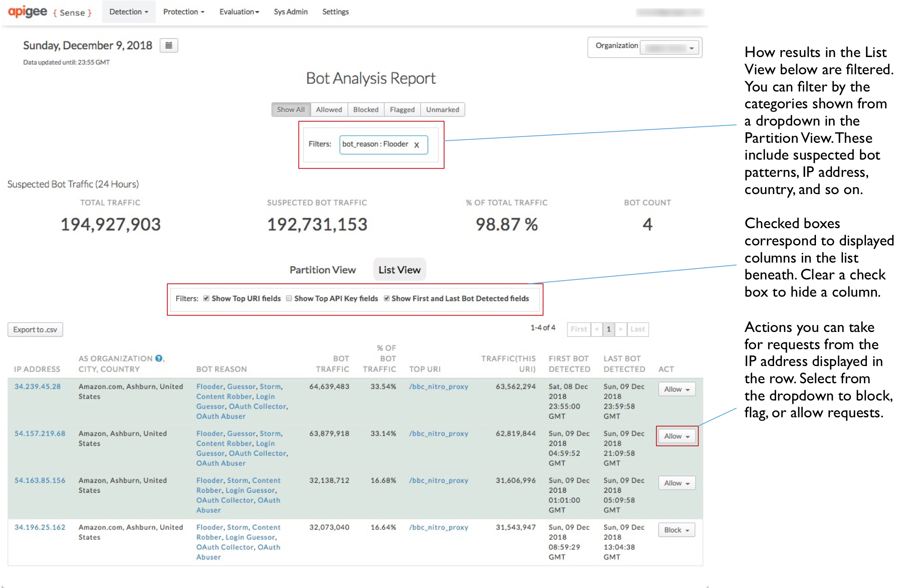
Task: Click the Export to .csv button
Action: (35, 329)
